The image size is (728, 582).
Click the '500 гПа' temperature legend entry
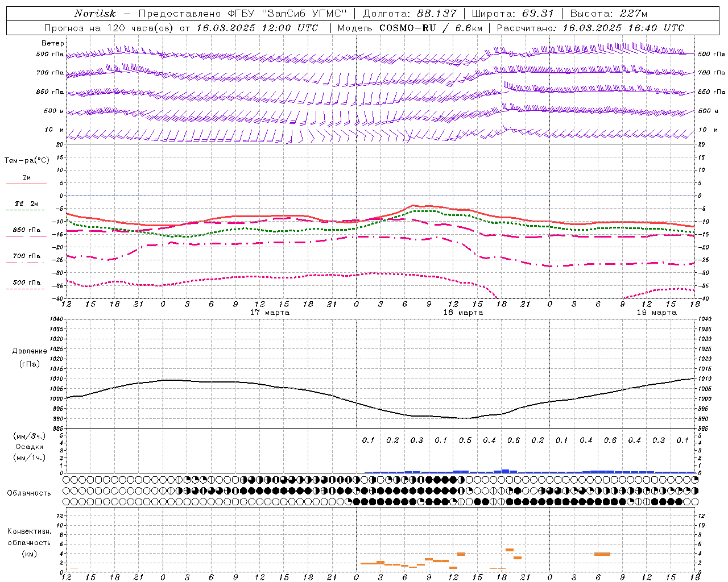click(27, 282)
